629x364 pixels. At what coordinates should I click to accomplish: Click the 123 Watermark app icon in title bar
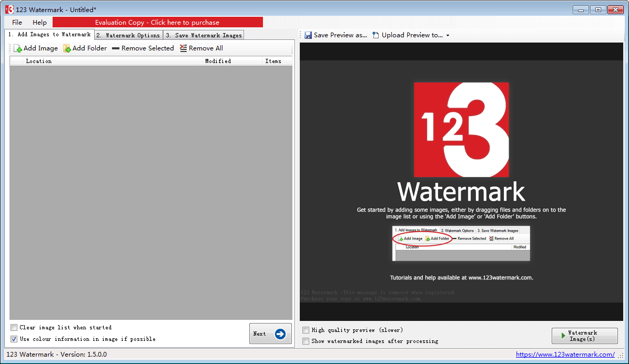tap(9, 9)
